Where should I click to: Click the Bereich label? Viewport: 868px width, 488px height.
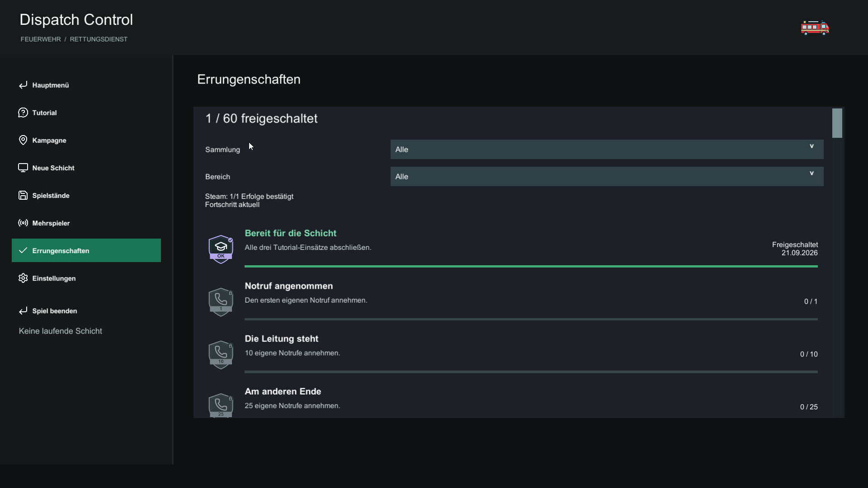click(x=217, y=177)
